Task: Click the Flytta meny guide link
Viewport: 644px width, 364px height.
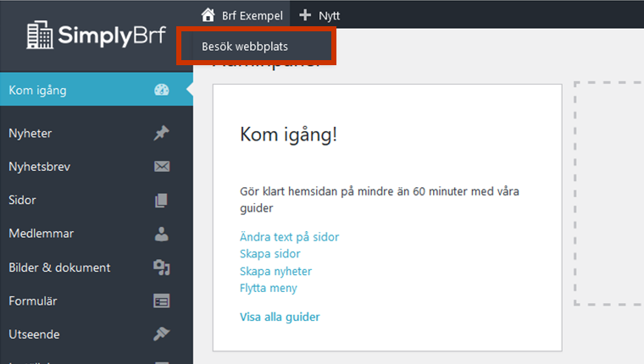Action: click(x=269, y=288)
